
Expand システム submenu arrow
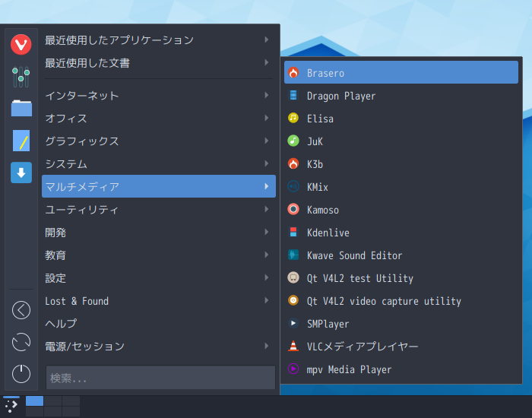pos(267,163)
